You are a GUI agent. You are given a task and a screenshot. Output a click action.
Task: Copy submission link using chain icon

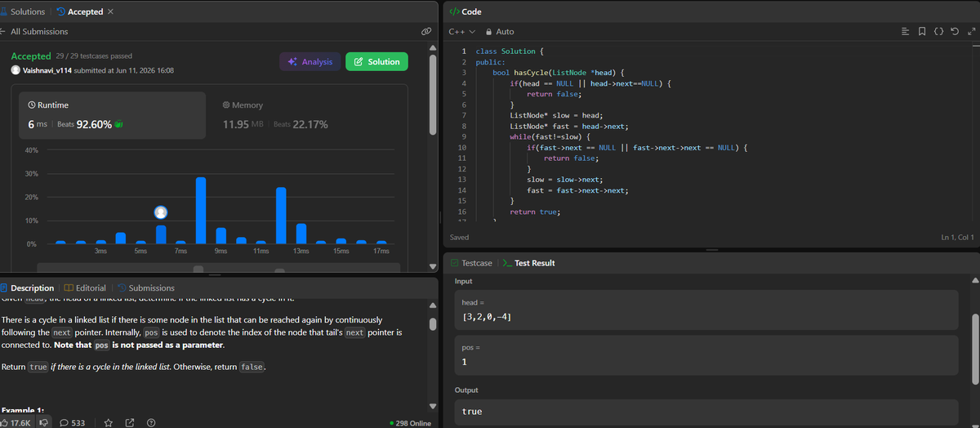(425, 32)
